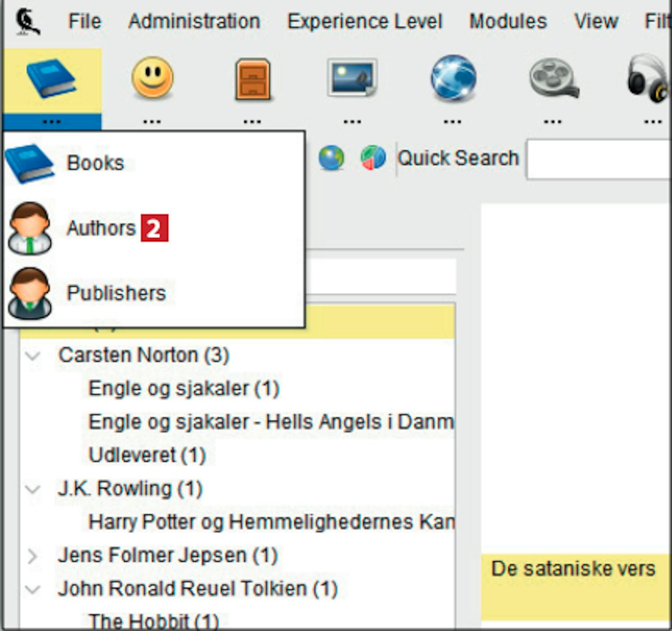Open dots dropdown under the picture module
672x631 pixels.
(x=353, y=121)
